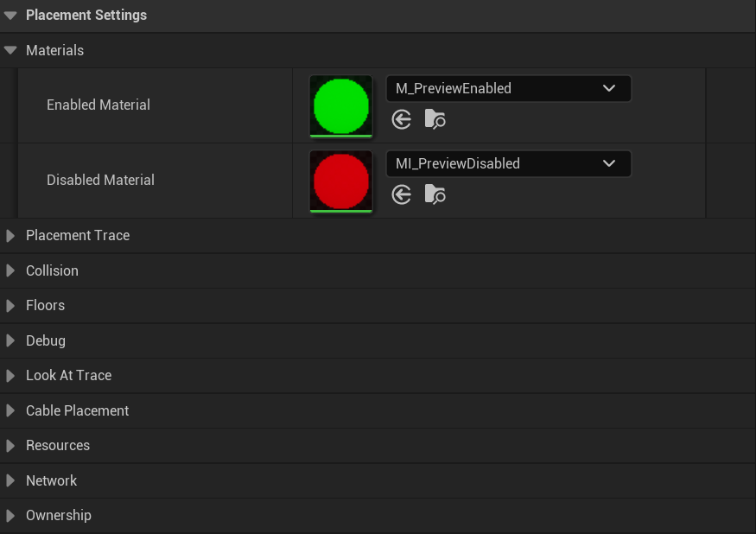The width and height of the screenshot is (756, 534).
Task: Collapse the Placement Settings section
Action: tap(10, 15)
